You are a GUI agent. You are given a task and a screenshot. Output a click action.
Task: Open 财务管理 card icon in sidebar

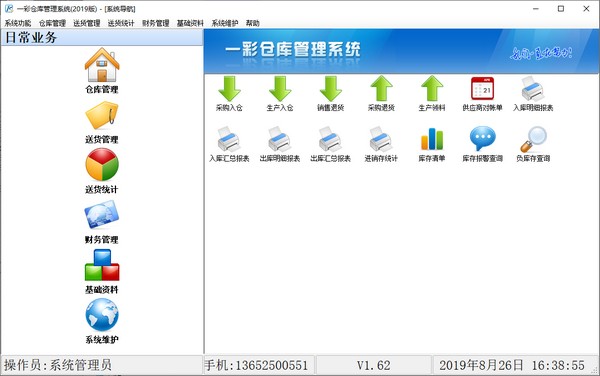(102, 215)
